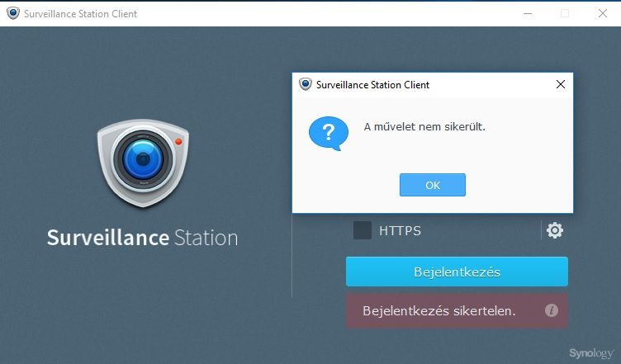Click the Surveillance Station camera logo
Screen dimensions: 621x364
pos(143,163)
